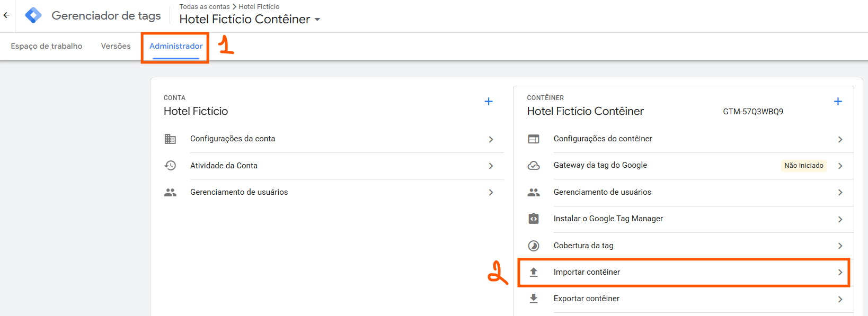This screenshot has height=316, width=868.
Task: Expand chevron for Gateway da tag do Google
Action: (840, 166)
